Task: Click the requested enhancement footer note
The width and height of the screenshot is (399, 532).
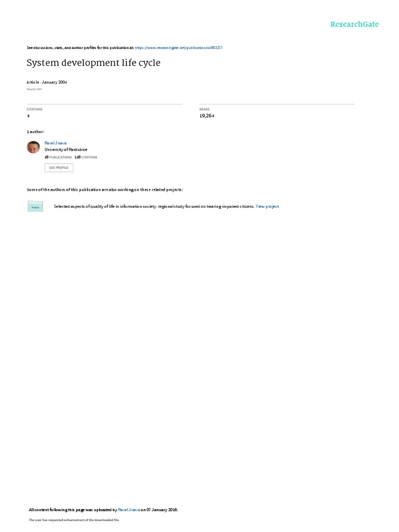Action: click(74, 520)
